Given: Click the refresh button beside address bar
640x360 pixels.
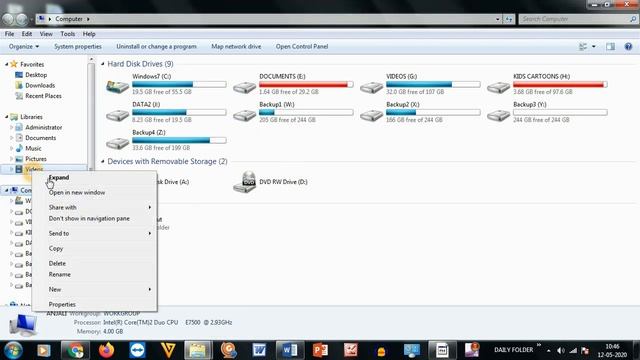Looking at the screenshot, I should point(509,19).
